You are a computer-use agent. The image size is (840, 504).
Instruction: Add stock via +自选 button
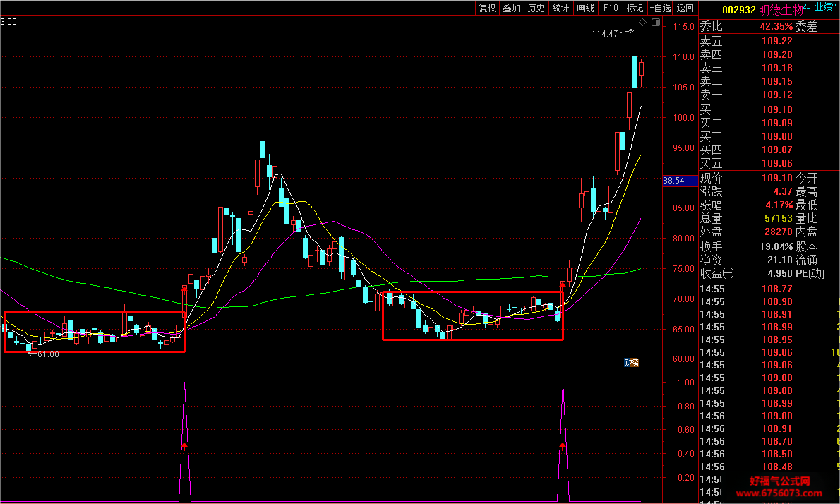660,8
